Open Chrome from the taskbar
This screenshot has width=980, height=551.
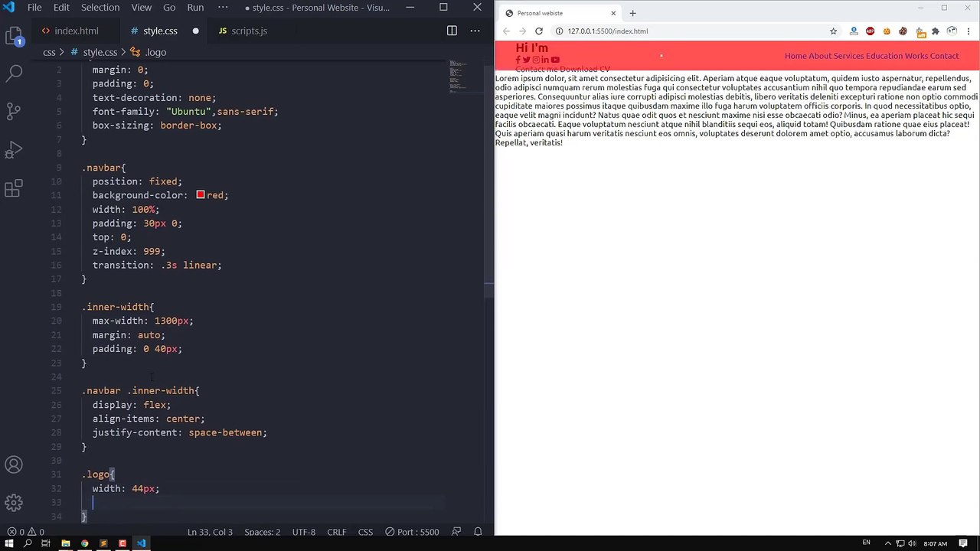click(x=84, y=543)
